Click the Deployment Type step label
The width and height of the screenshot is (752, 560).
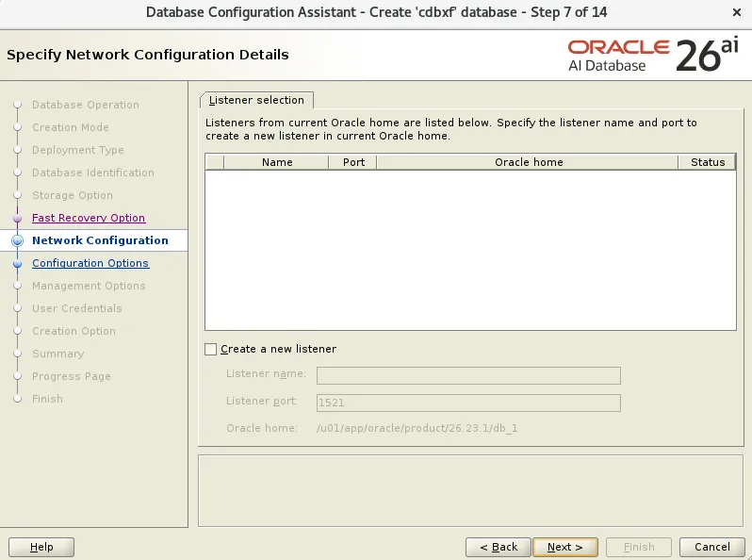point(78,150)
